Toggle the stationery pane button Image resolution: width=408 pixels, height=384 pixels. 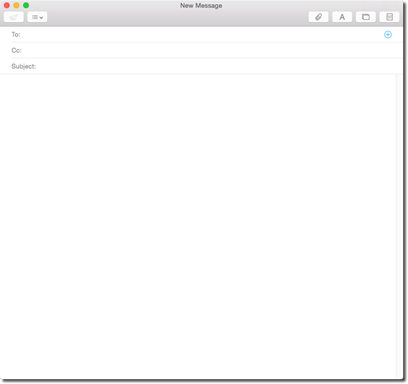pyautogui.click(x=389, y=17)
